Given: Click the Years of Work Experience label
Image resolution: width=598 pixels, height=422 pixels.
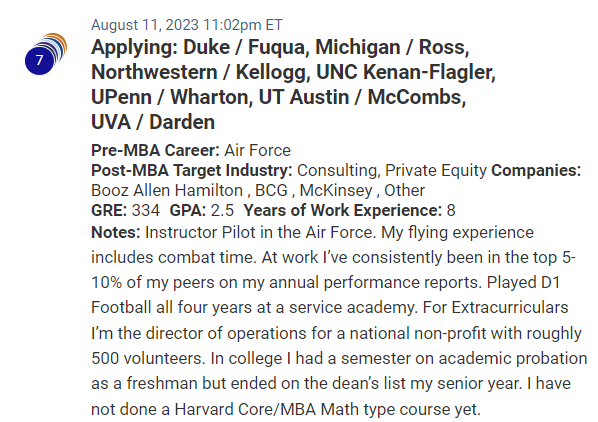Looking at the screenshot, I should pyautogui.click(x=342, y=210).
